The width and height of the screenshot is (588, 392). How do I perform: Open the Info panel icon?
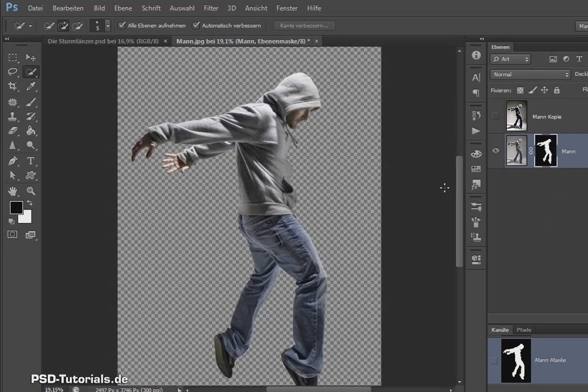click(476, 55)
